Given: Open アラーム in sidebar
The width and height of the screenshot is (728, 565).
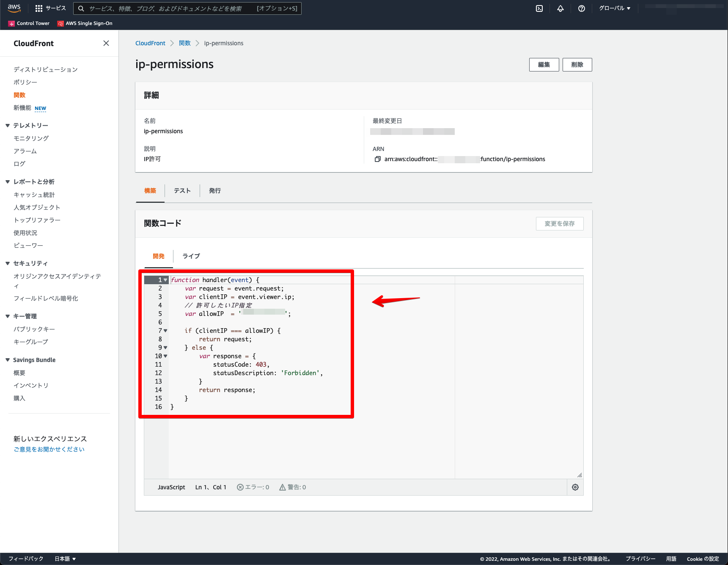Looking at the screenshot, I should click(25, 151).
